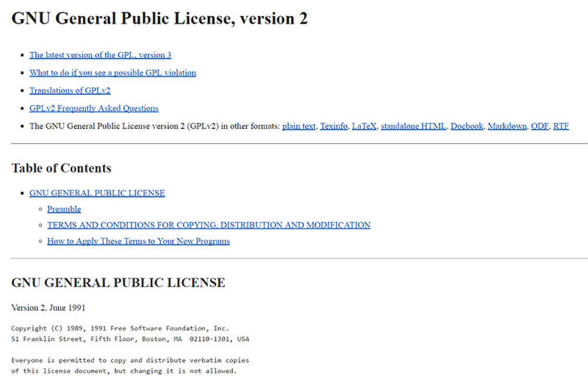
Task: Click the Table of Contents heading
Action: (61, 168)
